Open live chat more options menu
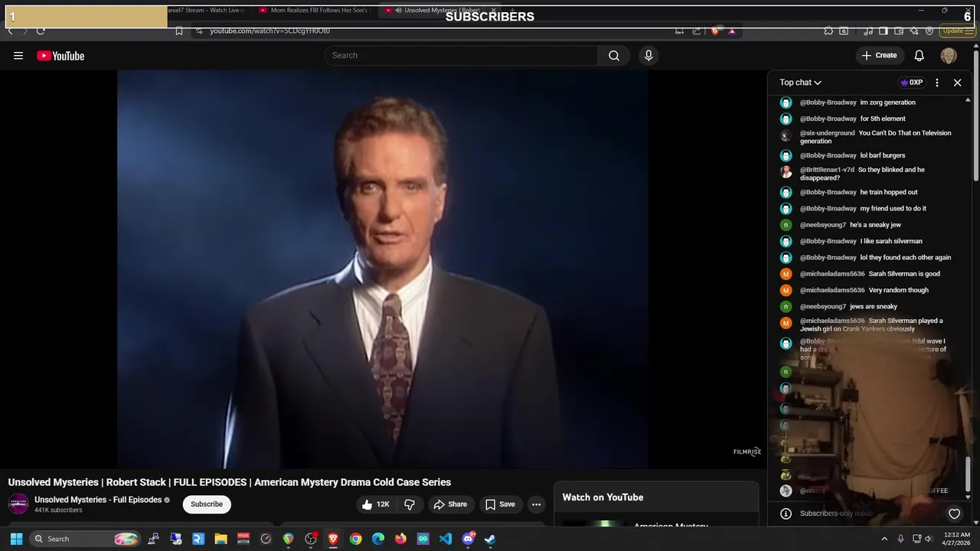This screenshot has width=980, height=551. tap(937, 83)
